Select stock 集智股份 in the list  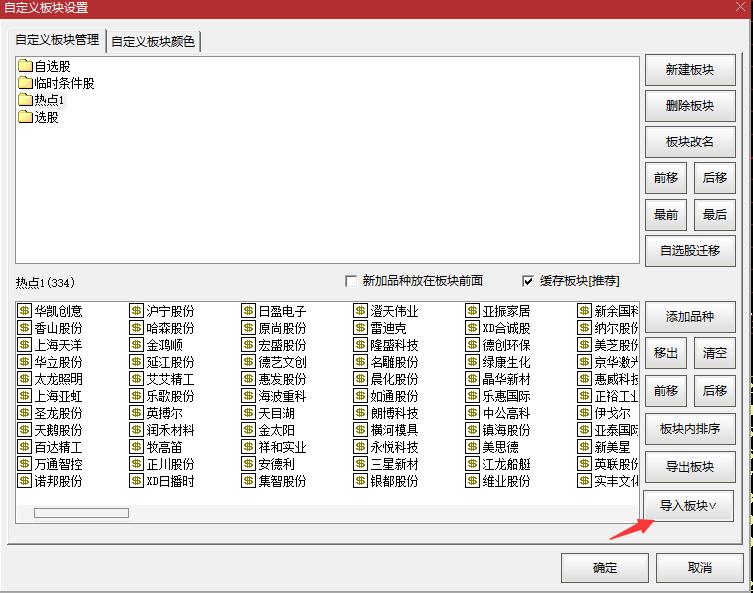tap(282, 481)
